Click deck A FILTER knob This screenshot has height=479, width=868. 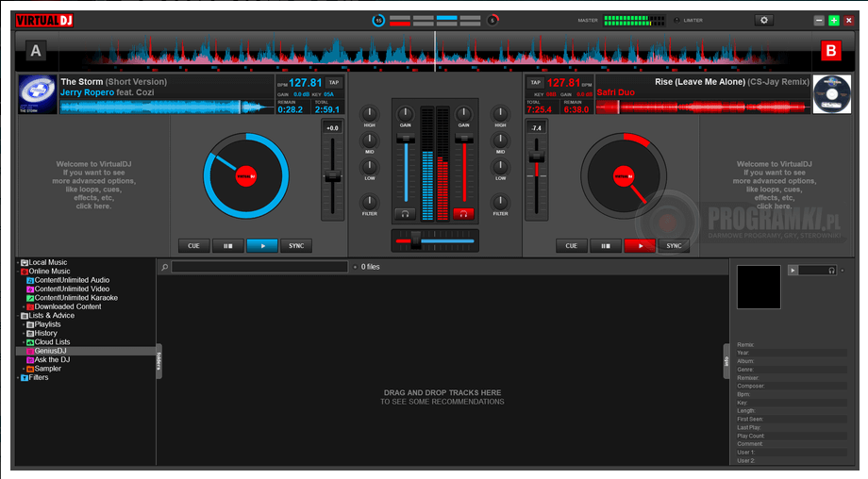[x=369, y=202]
